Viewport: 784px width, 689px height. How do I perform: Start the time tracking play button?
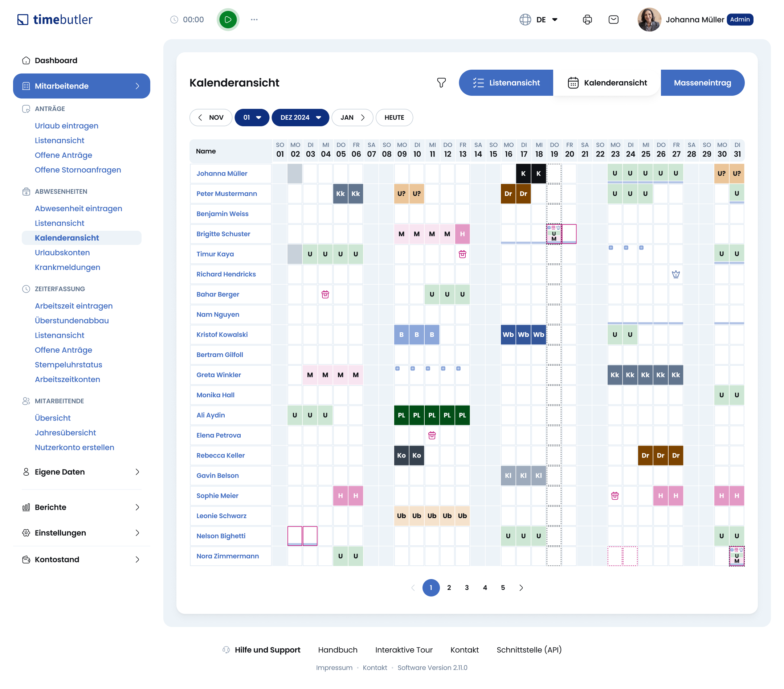(x=228, y=20)
